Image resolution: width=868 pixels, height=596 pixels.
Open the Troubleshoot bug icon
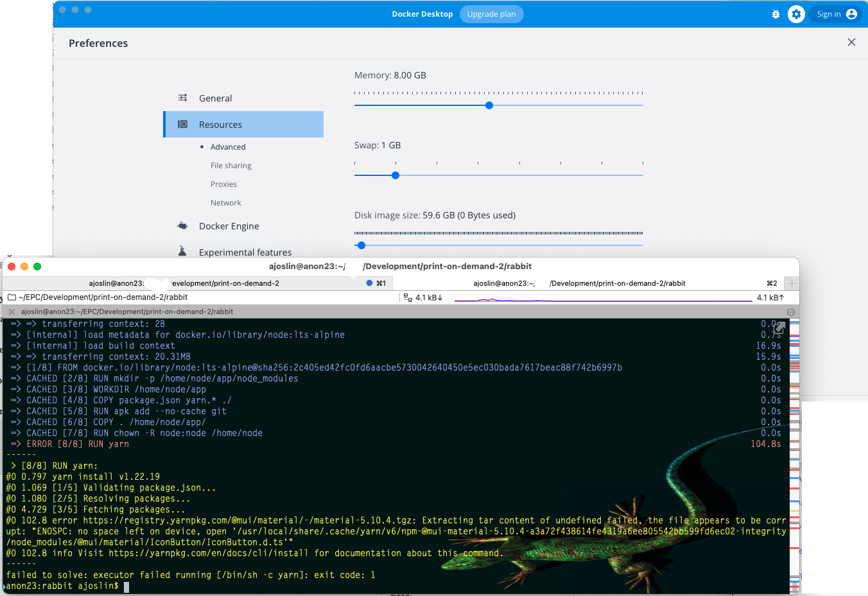[776, 14]
